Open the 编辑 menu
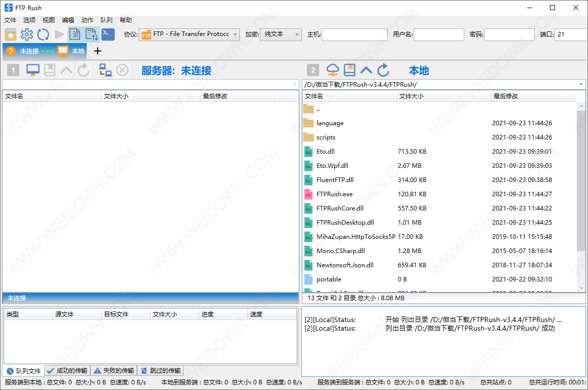The image size is (588, 390). point(68,20)
